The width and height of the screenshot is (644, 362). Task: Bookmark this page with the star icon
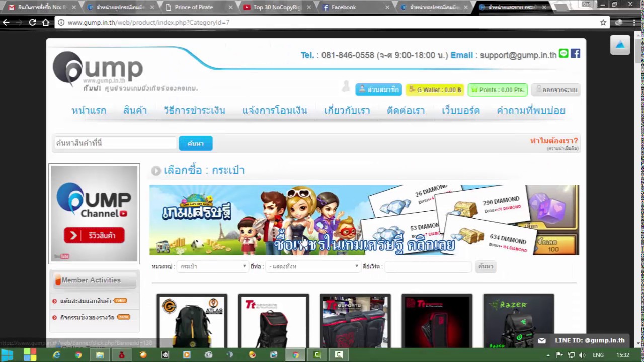click(603, 22)
